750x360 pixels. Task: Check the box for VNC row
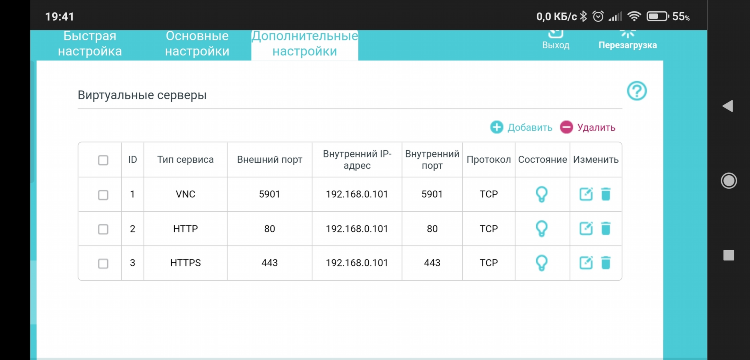pyautogui.click(x=103, y=195)
